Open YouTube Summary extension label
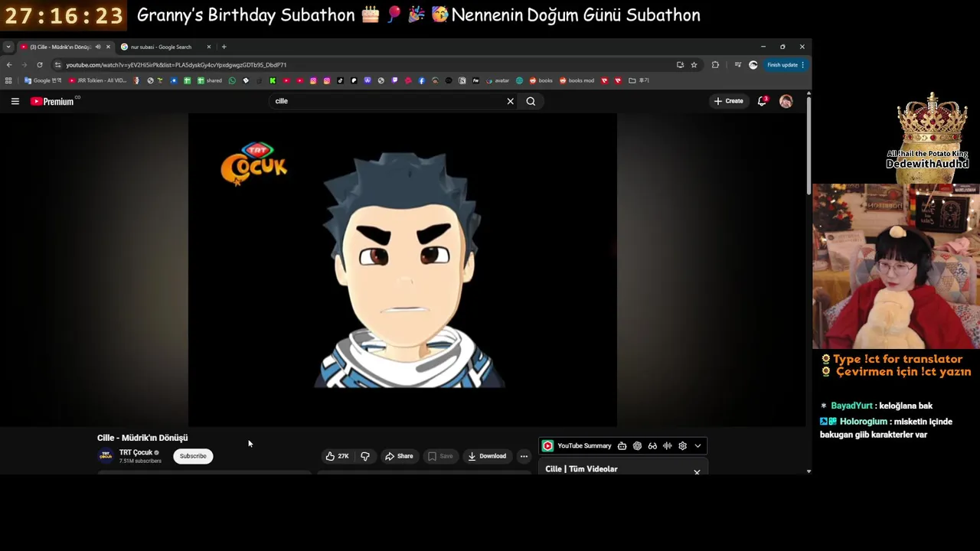 584,446
